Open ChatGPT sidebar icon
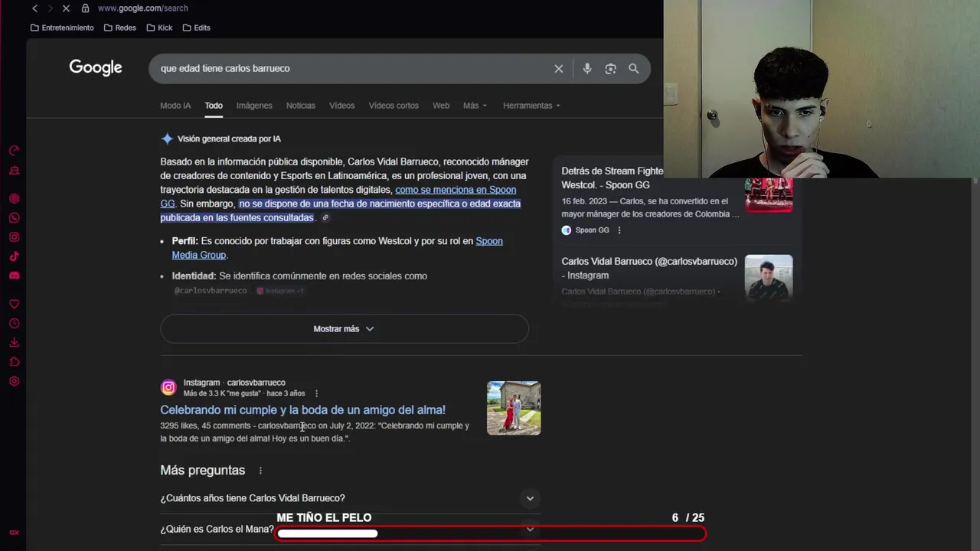This screenshot has width=980, height=551. point(14,199)
